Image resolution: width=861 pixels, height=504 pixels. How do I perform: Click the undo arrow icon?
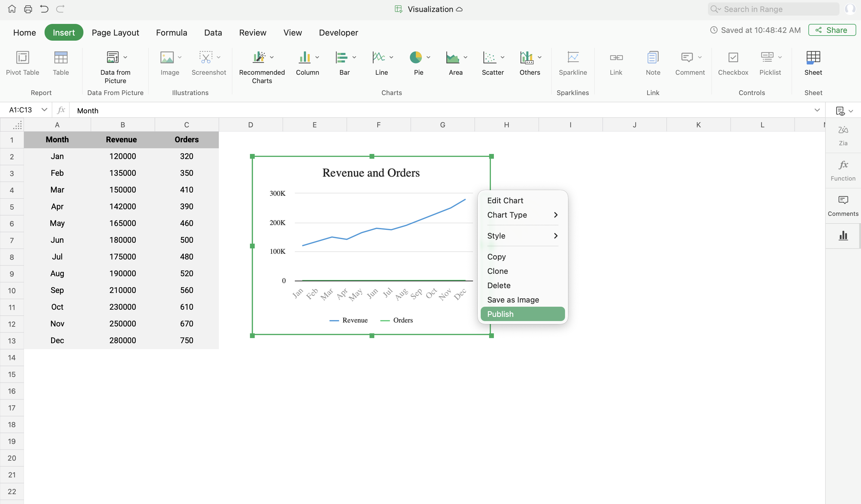coord(44,9)
